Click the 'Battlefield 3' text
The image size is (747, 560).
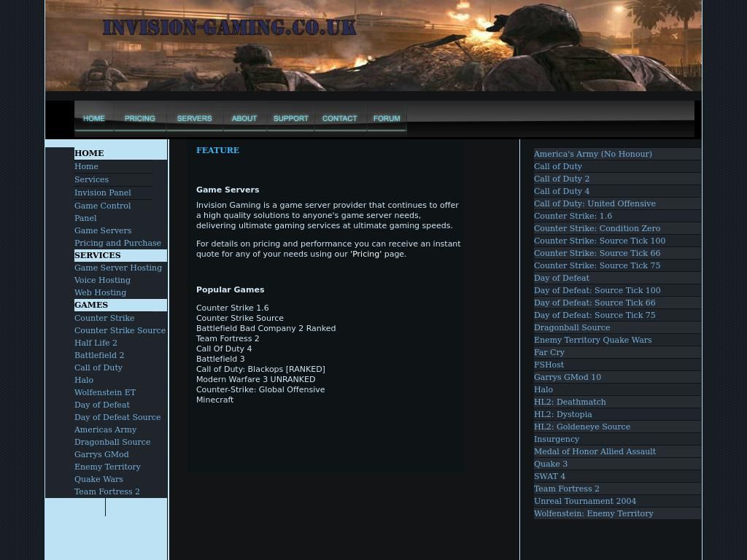click(220, 359)
